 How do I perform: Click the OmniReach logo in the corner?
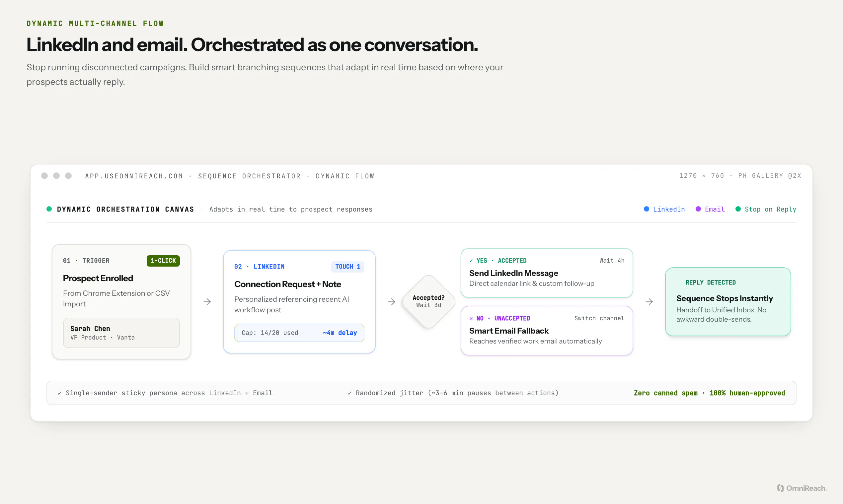[802, 488]
